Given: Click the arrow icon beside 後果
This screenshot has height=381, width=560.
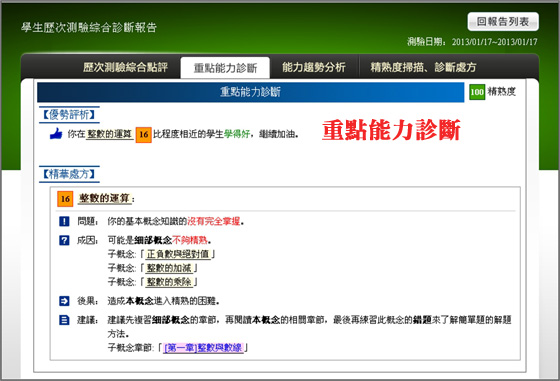Looking at the screenshot, I should tap(64, 301).
